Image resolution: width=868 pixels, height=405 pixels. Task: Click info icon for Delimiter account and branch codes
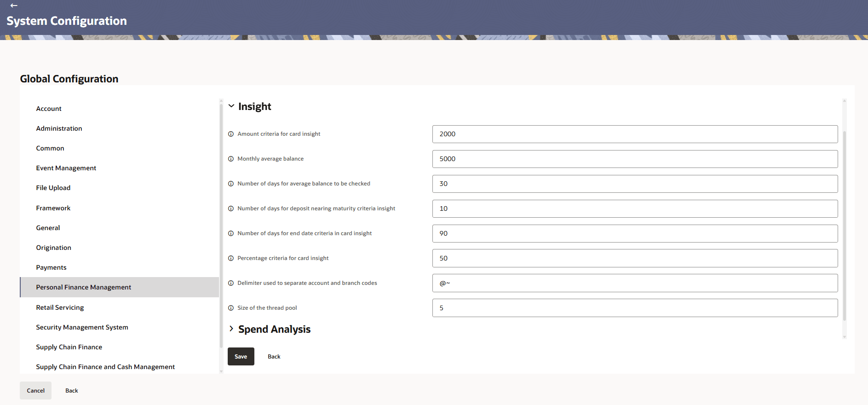[x=231, y=283]
